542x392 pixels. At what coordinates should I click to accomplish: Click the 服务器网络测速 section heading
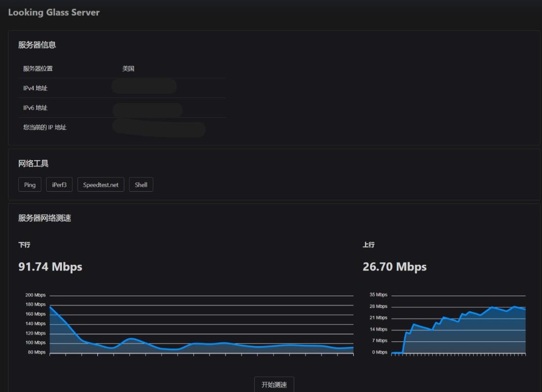coord(45,218)
